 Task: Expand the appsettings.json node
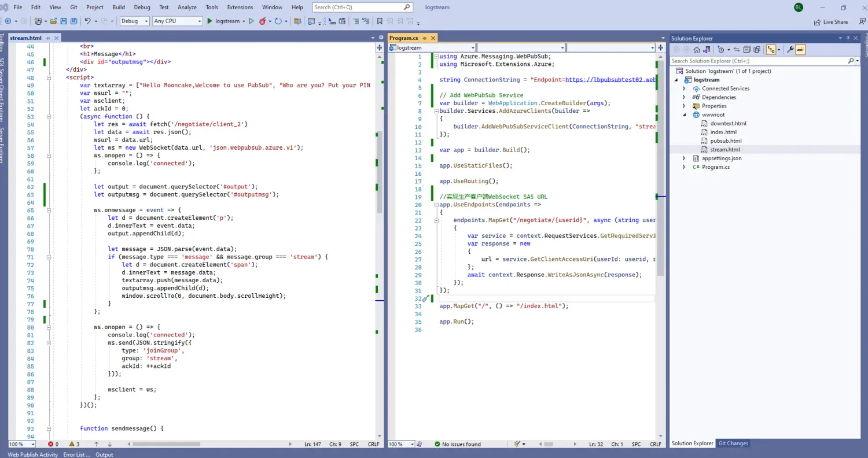tap(684, 158)
